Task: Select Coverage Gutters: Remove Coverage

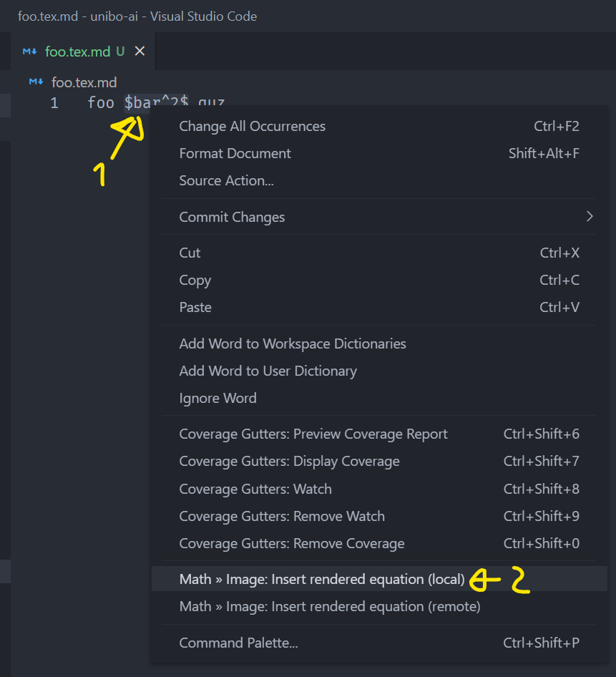Action: [379, 543]
